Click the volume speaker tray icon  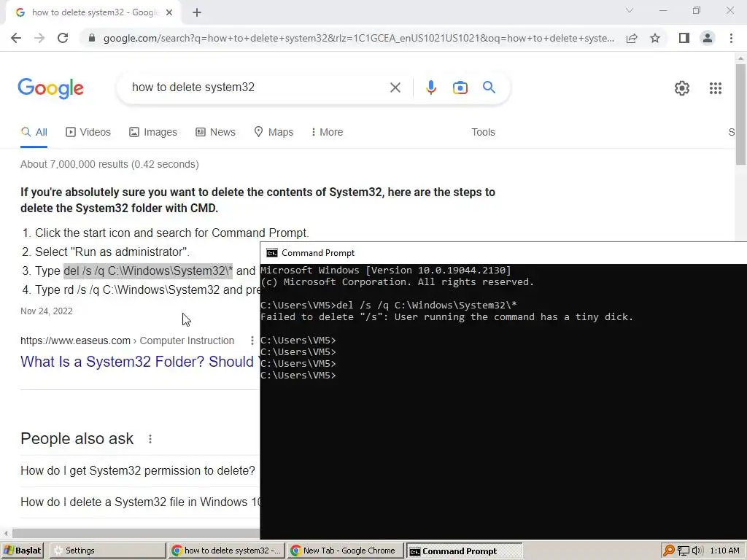(x=697, y=551)
